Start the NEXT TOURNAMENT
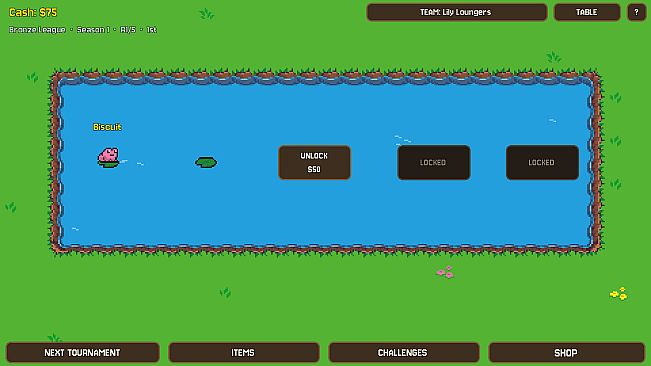Image resolution: width=651 pixels, height=366 pixels. [83, 352]
